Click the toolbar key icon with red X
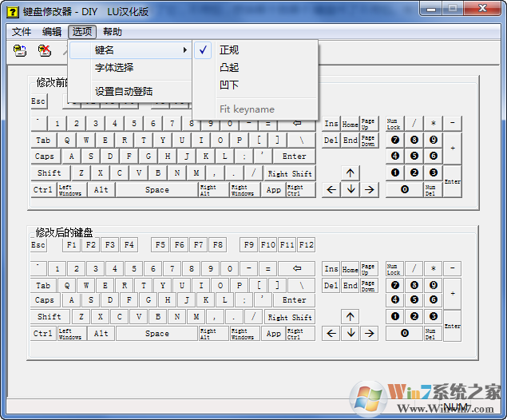This screenshot has width=507, height=420. [45, 50]
